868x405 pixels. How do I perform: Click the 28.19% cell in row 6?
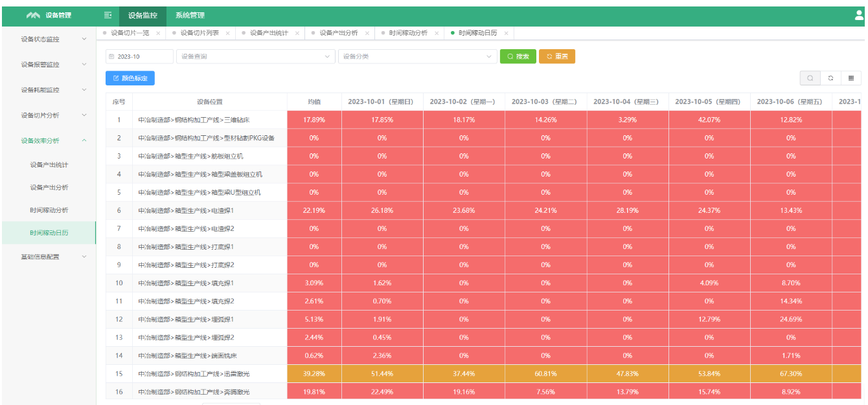[x=627, y=210]
